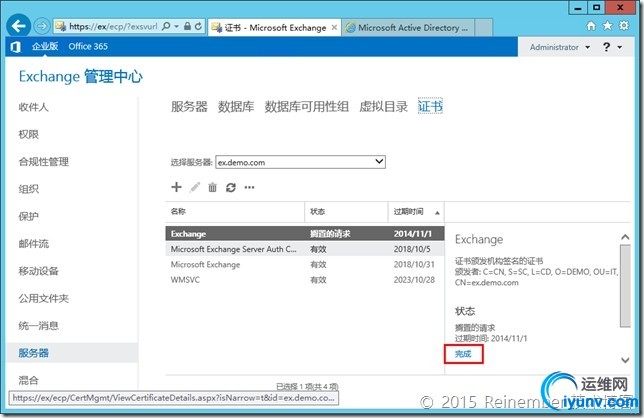The width and height of the screenshot is (644, 418).
Task: Select the Microsoft Exchange certificate row
Action: click(305, 264)
